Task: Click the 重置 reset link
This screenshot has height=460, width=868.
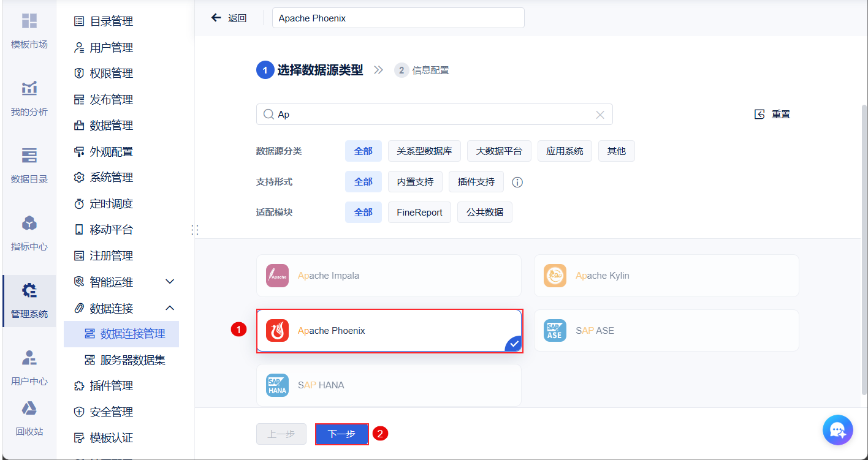Action: [781, 115]
